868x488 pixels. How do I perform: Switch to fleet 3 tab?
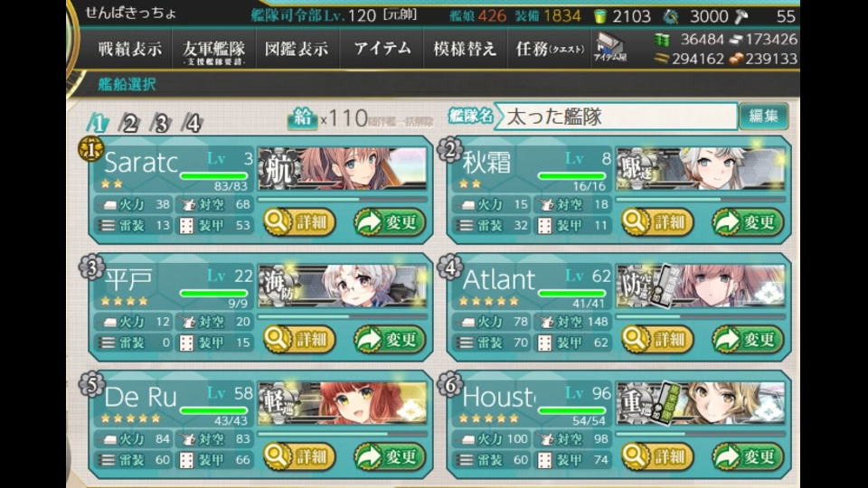click(161, 123)
